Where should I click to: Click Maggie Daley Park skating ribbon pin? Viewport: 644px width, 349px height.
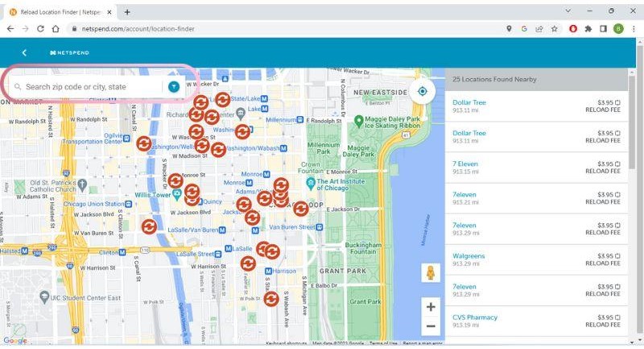(358, 121)
